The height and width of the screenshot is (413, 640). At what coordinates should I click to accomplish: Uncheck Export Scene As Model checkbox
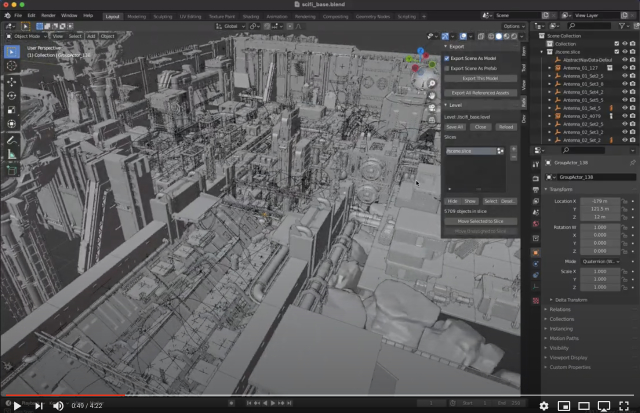tap(447, 58)
